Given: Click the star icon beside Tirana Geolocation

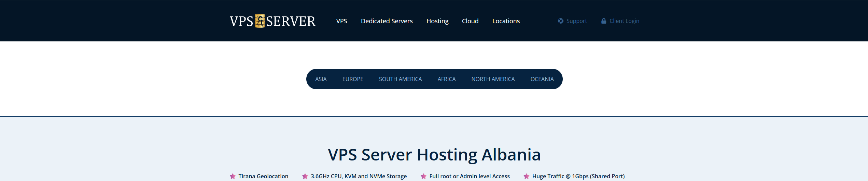Looking at the screenshot, I should [233, 176].
